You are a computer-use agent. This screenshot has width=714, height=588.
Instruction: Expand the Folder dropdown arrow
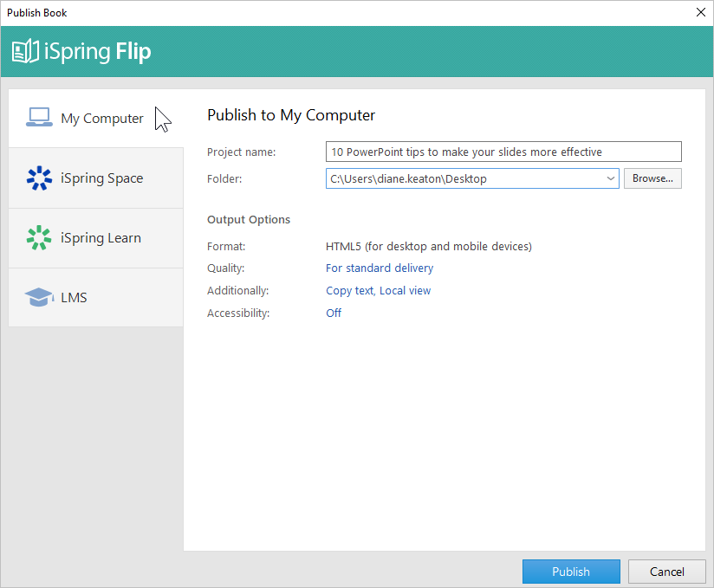click(611, 178)
